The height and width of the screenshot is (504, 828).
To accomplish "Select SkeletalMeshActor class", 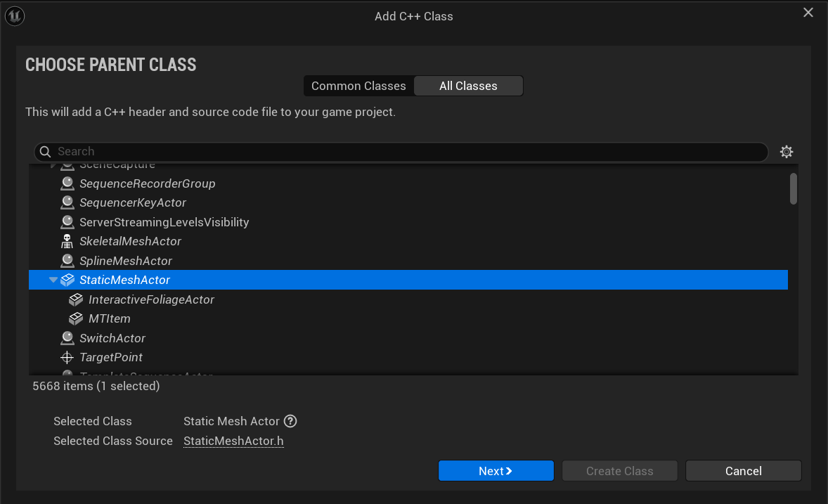I will [x=131, y=241].
